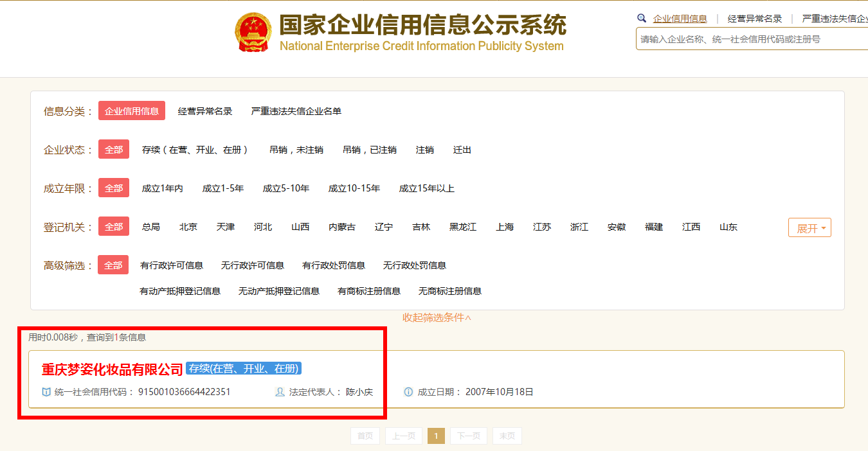Jump to first page with 首页
This screenshot has width=868, height=451.
coord(365,436)
